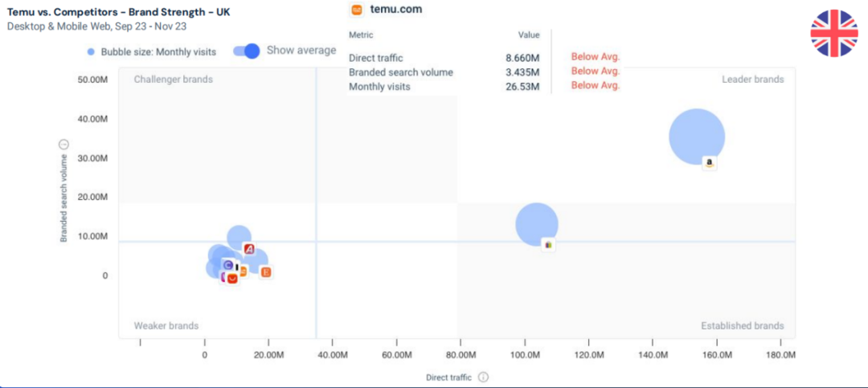Click the UK flag icon
The height and width of the screenshot is (388, 868).
(x=834, y=33)
